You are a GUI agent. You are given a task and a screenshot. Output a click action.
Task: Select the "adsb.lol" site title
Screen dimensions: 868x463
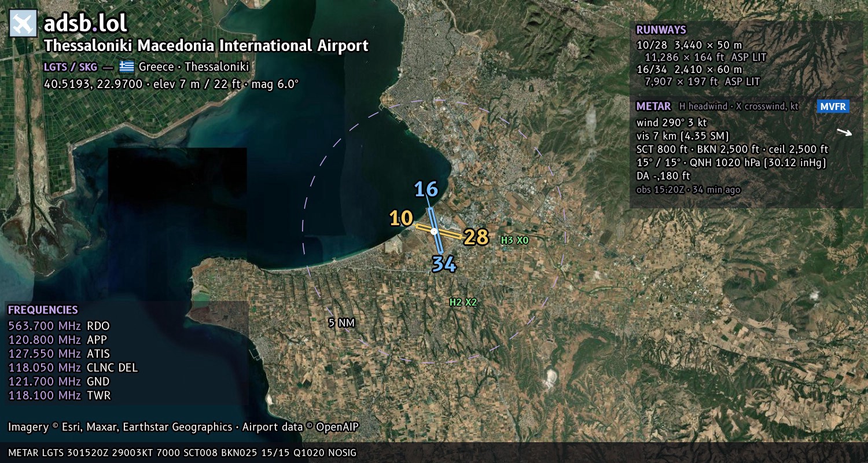[x=85, y=24]
